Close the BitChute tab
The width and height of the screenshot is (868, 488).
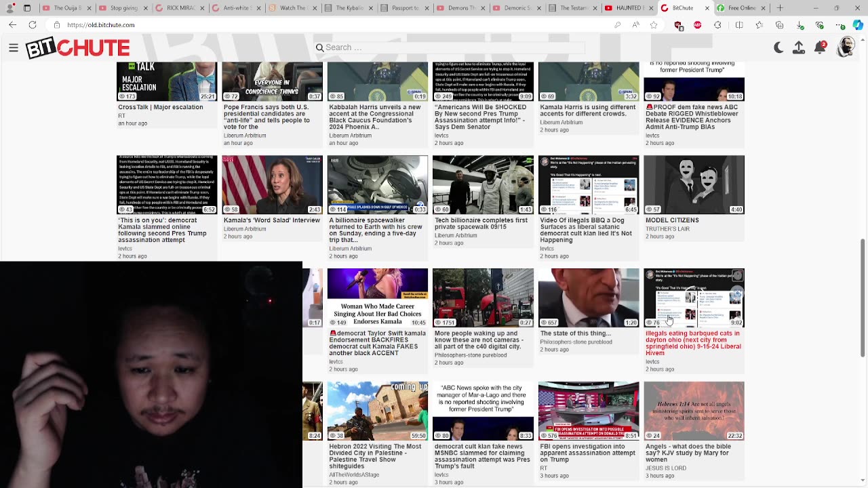point(706,8)
